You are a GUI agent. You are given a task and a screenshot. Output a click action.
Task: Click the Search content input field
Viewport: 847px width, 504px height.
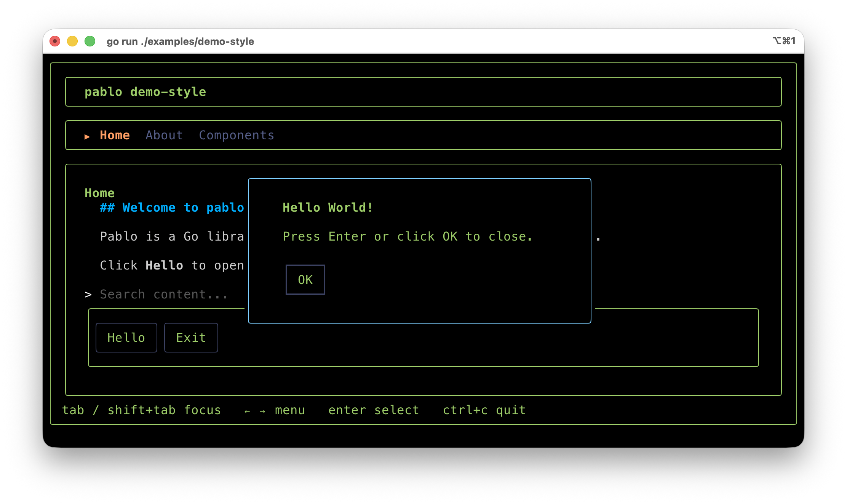tap(164, 294)
